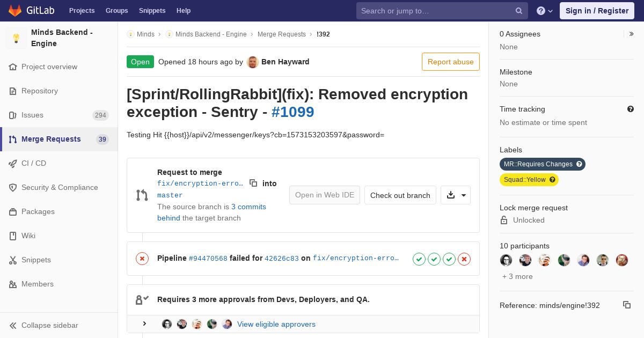Click the help icon on the Squad::Yellow label
644x338 pixels.
[552, 180]
